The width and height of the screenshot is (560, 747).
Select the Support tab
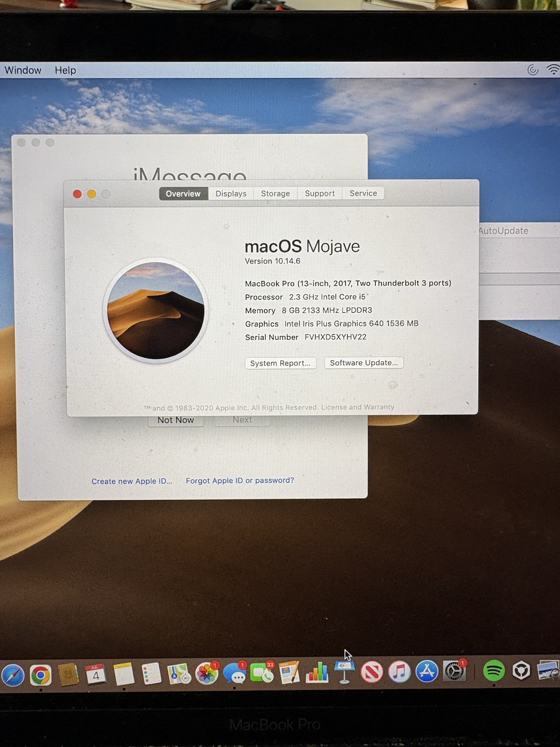[320, 193]
